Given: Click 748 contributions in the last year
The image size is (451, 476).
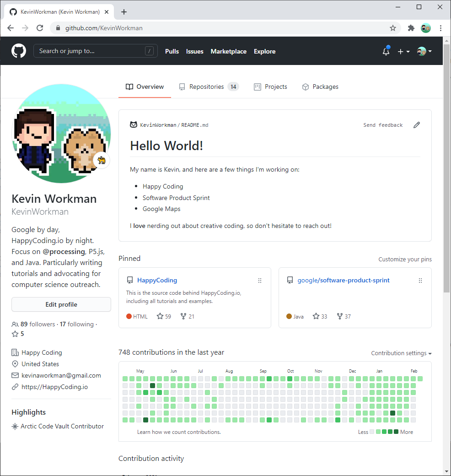Looking at the screenshot, I should click(172, 352).
